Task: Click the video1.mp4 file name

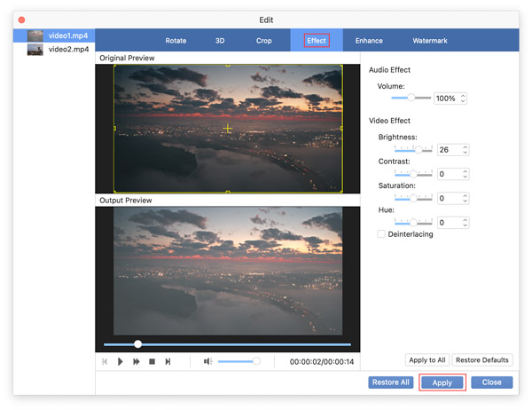Action: tap(68, 35)
